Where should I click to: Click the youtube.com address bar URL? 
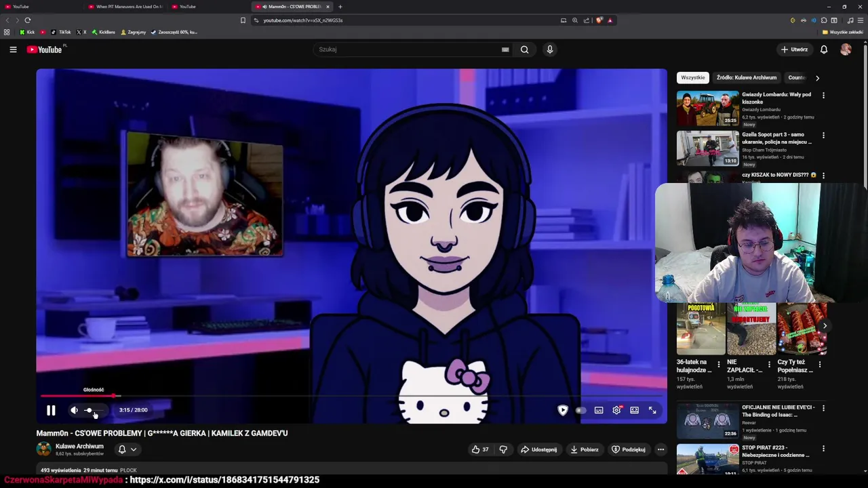pos(302,20)
